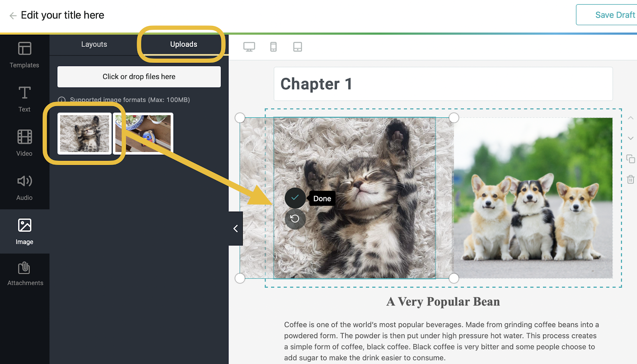
Task: Go back using the arrow beside title
Action: pyautogui.click(x=13, y=16)
